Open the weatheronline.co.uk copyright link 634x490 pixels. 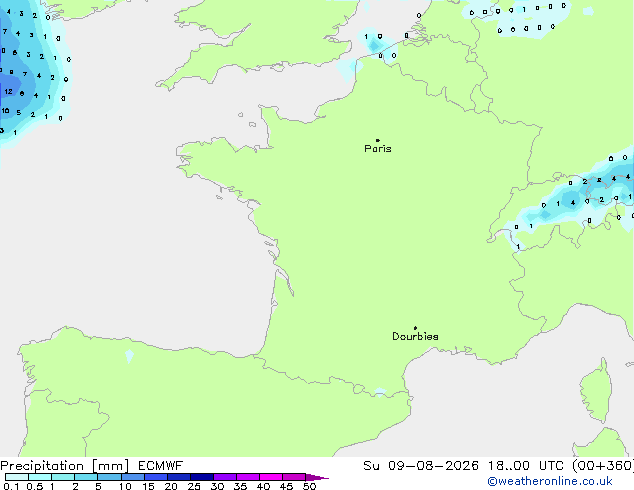pos(550,481)
